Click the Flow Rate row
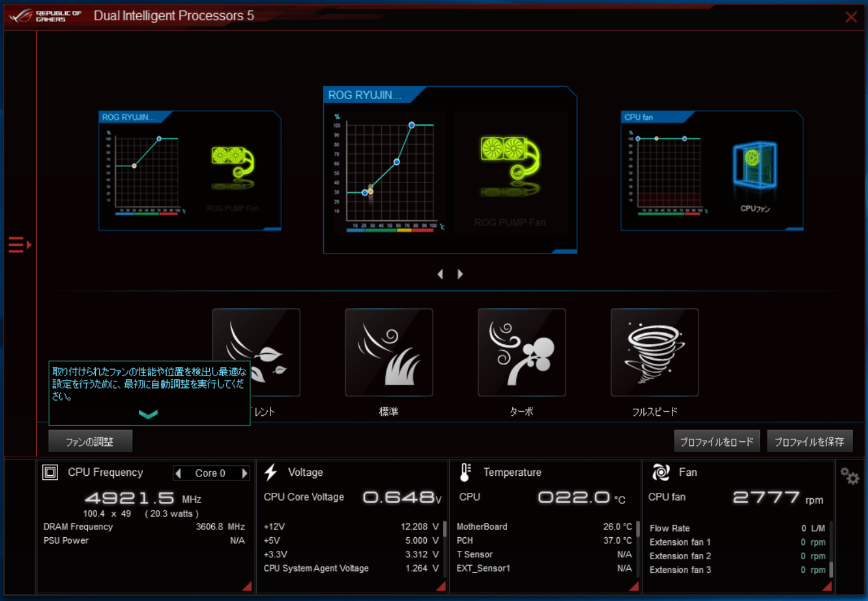The width and height of the screenshot is (868, 601). [738, 528]
